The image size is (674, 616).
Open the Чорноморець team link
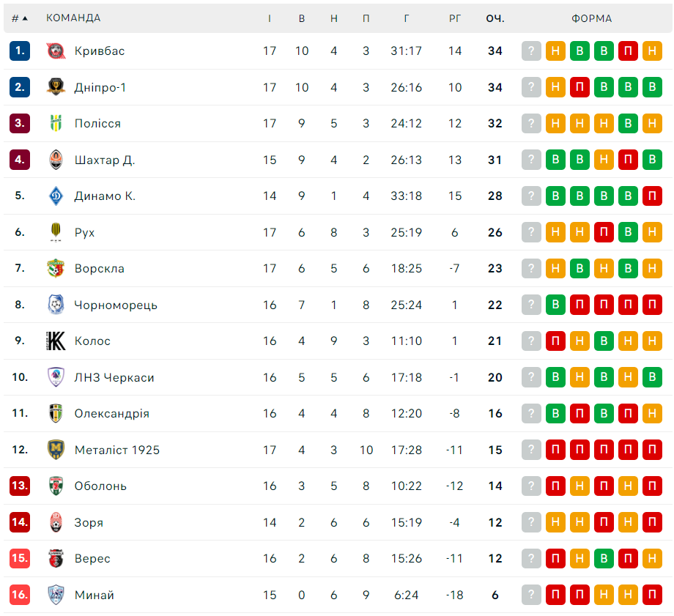point(116,305)
